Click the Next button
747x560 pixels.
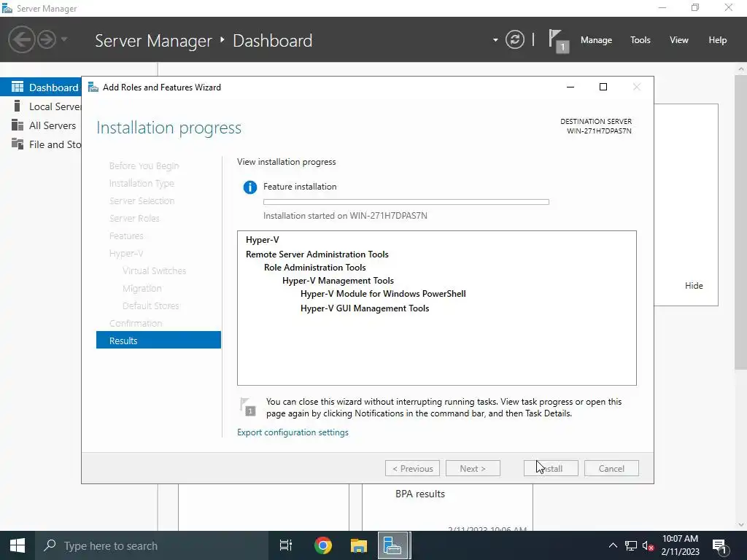point(473,469)
